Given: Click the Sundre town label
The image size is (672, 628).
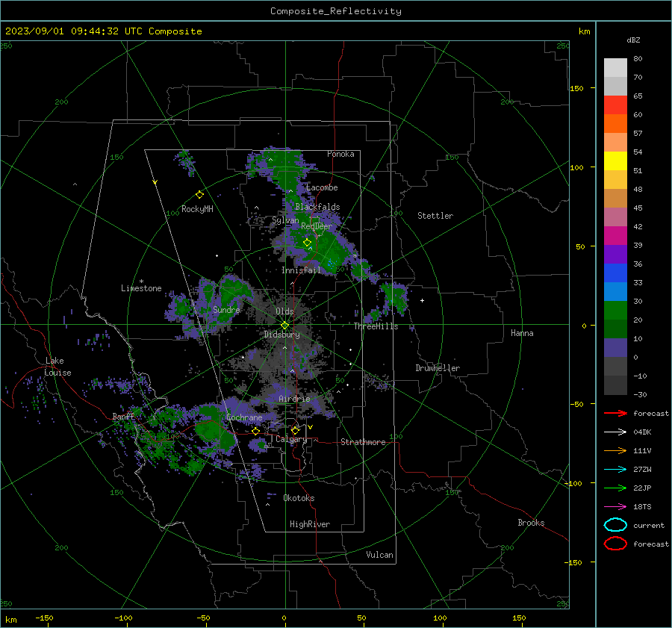Looking at the screenshot, I should [x=226, y=310].
